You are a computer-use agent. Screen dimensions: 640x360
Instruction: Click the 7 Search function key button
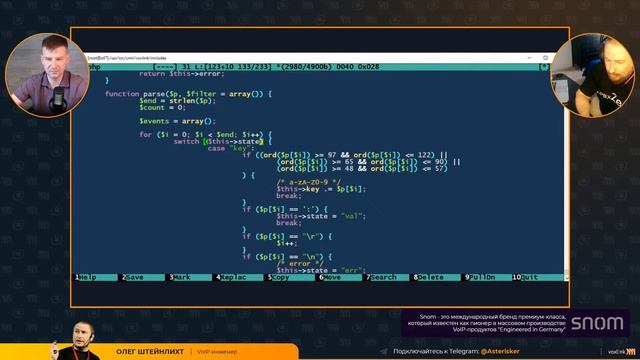387,277
